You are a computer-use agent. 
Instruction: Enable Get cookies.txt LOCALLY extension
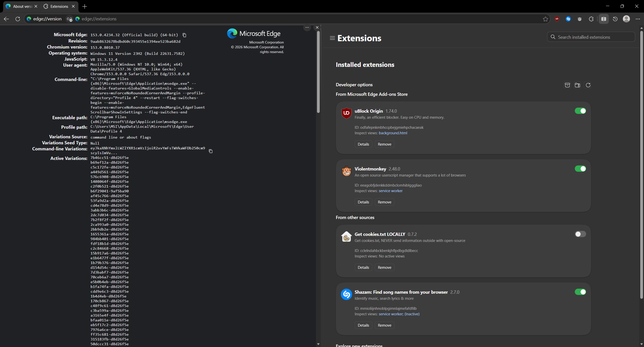[x=580, y=234]
